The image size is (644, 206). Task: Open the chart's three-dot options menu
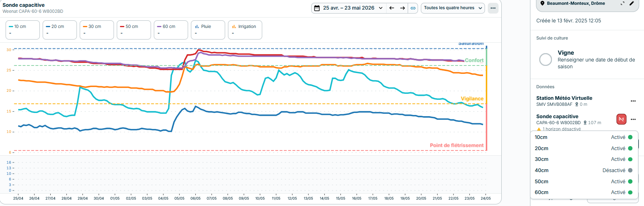[x=493, y=8]
